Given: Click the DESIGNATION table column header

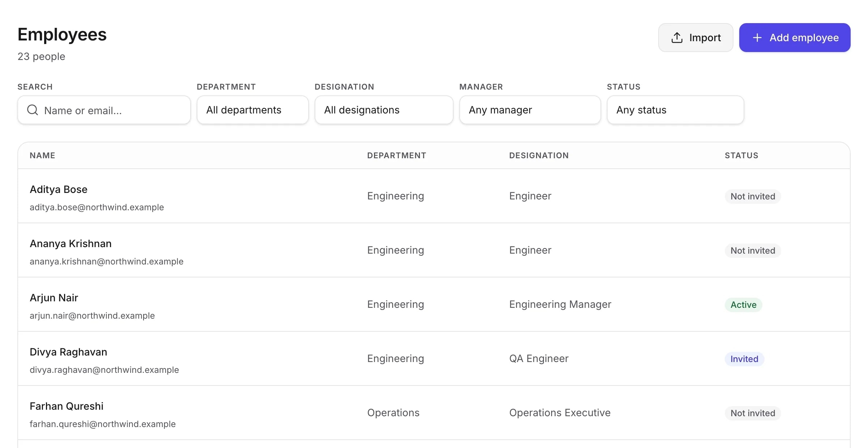Looking at the screenshot, I should point(539,155).
